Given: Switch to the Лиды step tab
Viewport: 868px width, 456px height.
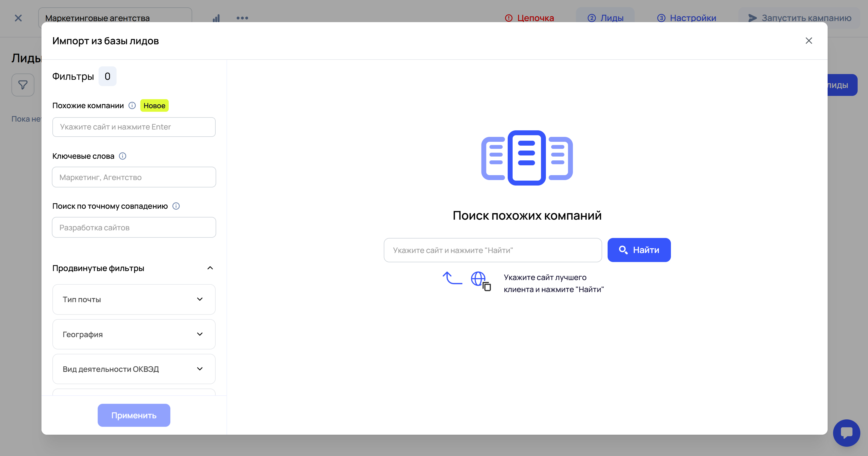Looking at the screenshot, I should 605,18.
